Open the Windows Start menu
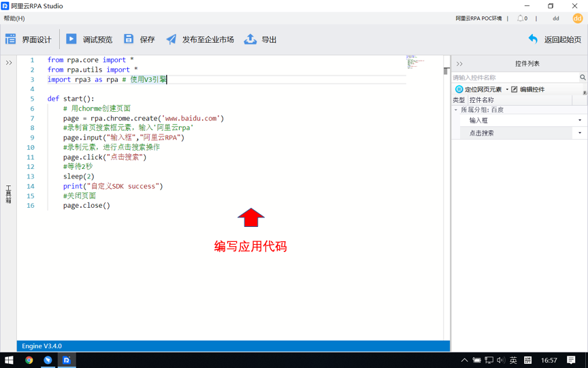 click(x=9, y=360)
